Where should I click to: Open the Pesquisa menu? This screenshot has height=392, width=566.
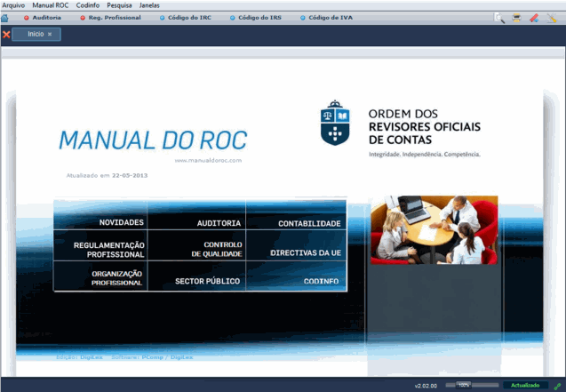(119, 5)
